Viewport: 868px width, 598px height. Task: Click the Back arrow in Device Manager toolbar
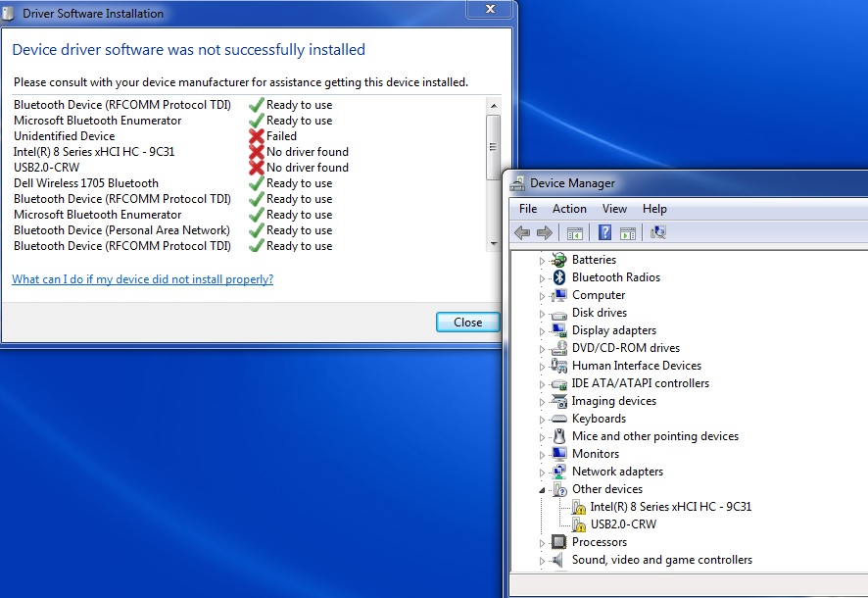[522, 233]
